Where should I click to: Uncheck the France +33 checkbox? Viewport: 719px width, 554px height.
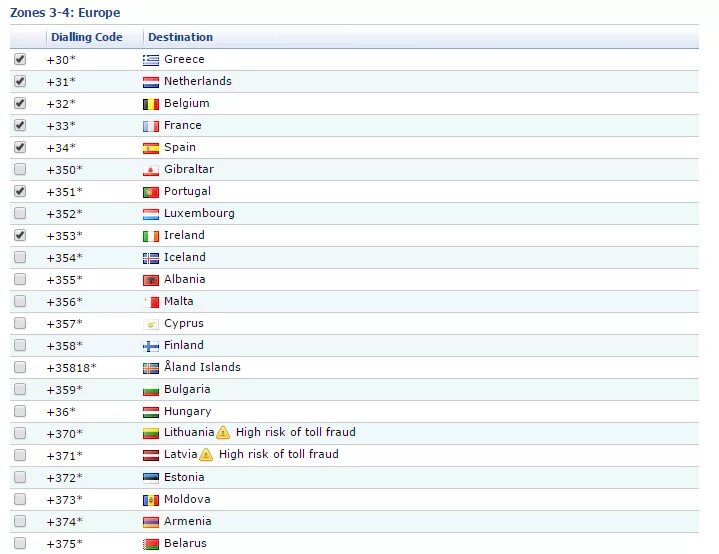pos(20,125)
